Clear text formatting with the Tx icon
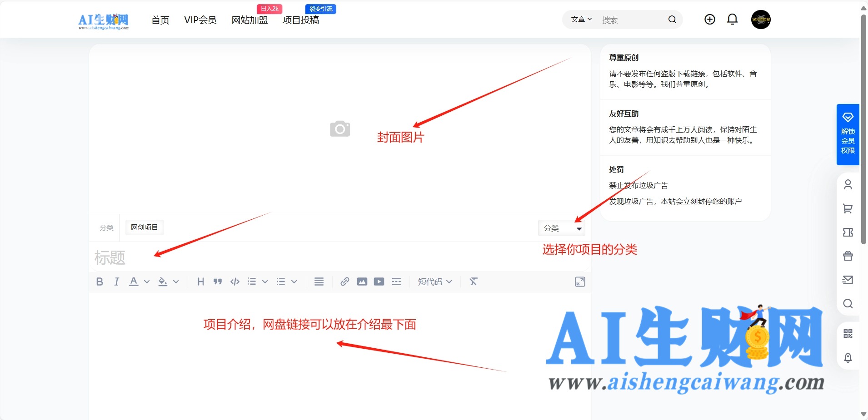The image size is (868, 420). click(473, 282)
